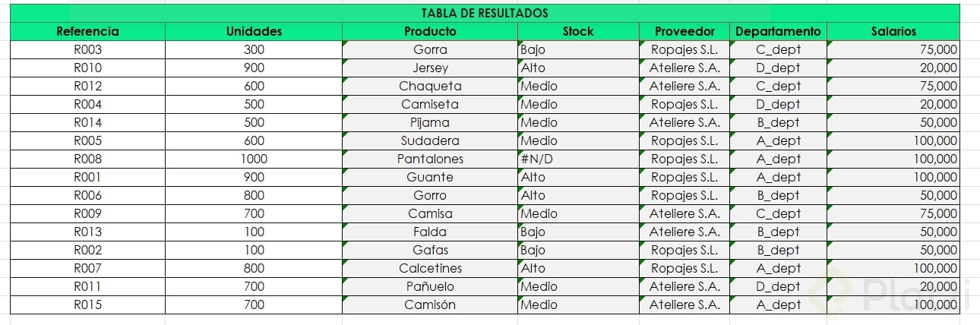
Task: Select the Departamento header cell
Action: tap(778, 32)
